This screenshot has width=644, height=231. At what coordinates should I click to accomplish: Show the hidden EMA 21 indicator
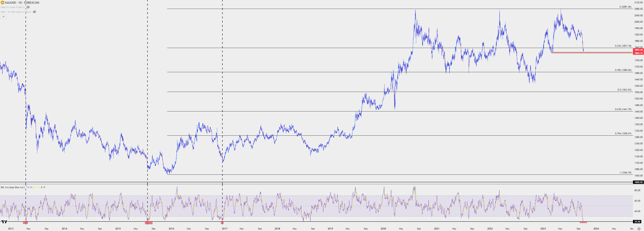tap(28, 7)
